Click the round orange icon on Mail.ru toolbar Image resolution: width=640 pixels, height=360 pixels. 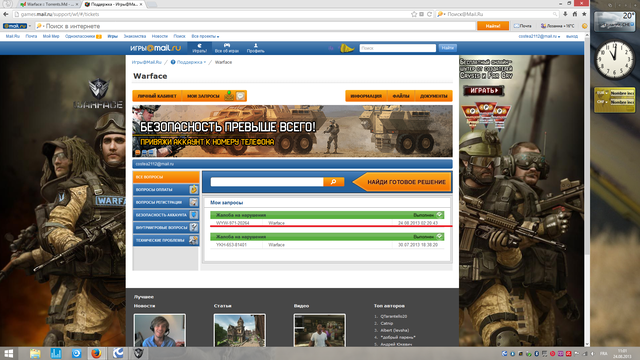(x=584, y=26)
